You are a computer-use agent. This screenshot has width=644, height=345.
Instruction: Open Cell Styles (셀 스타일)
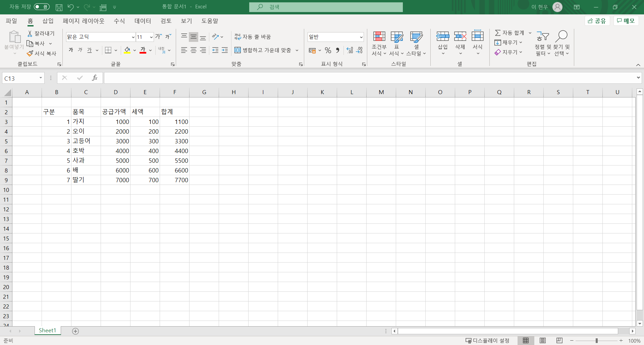(416, 44)
